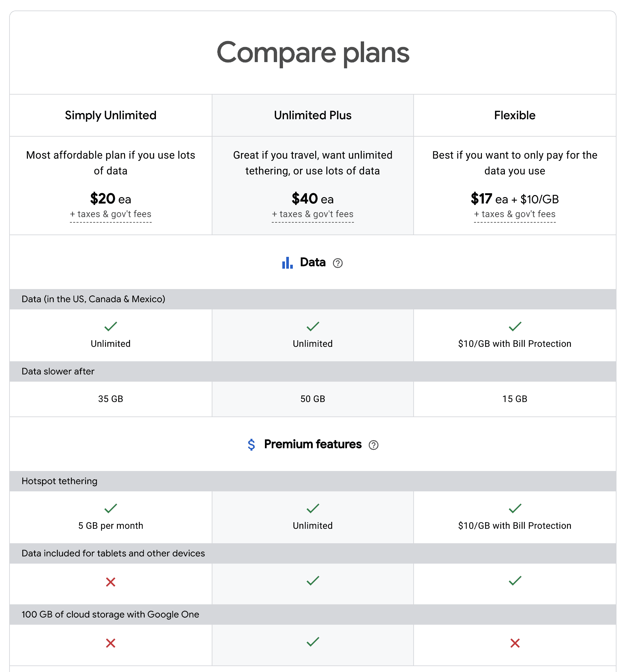Click the help icon next to Data
The image size is (627, 672).
point(337,263)
